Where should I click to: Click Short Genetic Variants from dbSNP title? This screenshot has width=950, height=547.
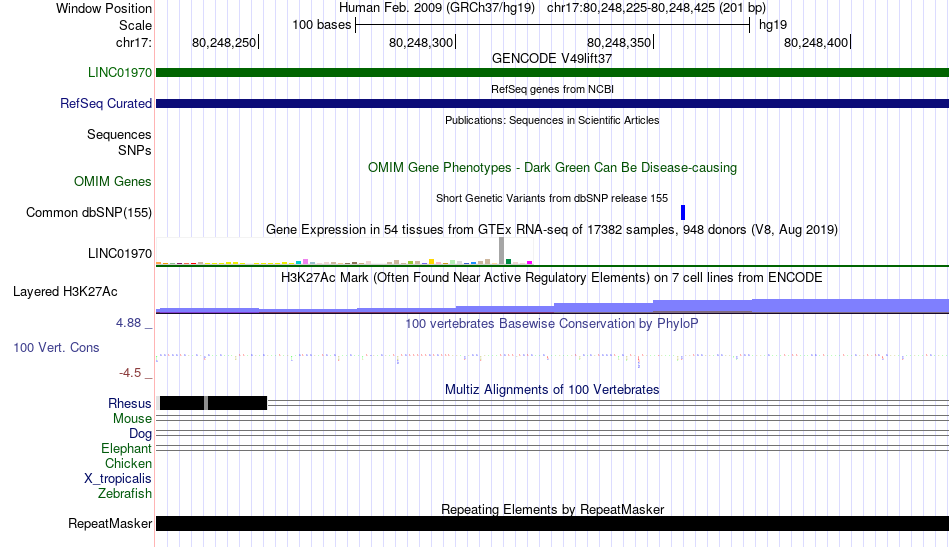[x=552, y=199]
